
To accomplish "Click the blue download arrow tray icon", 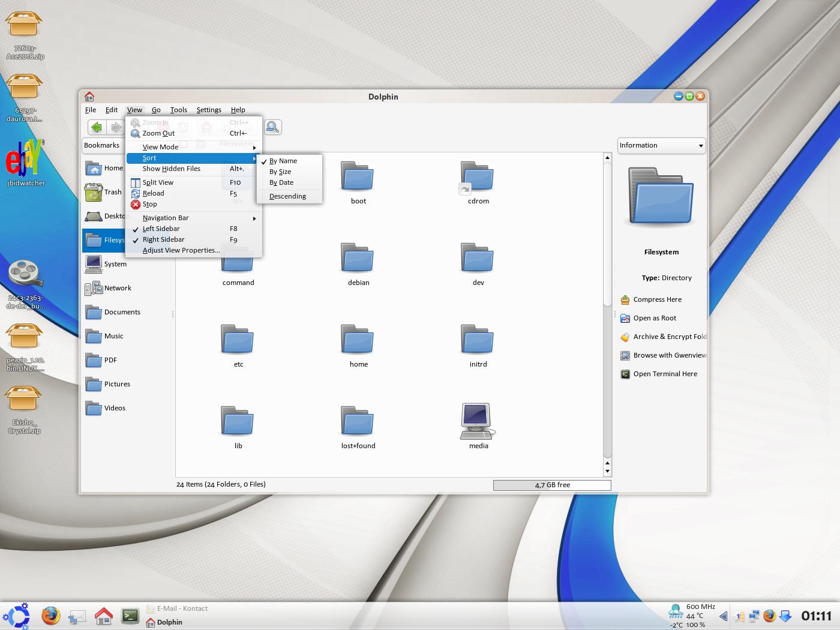I will pos(785,616).
